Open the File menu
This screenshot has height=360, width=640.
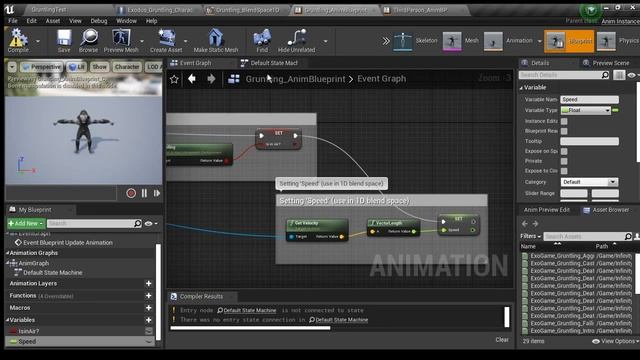(x=13, y=21)
